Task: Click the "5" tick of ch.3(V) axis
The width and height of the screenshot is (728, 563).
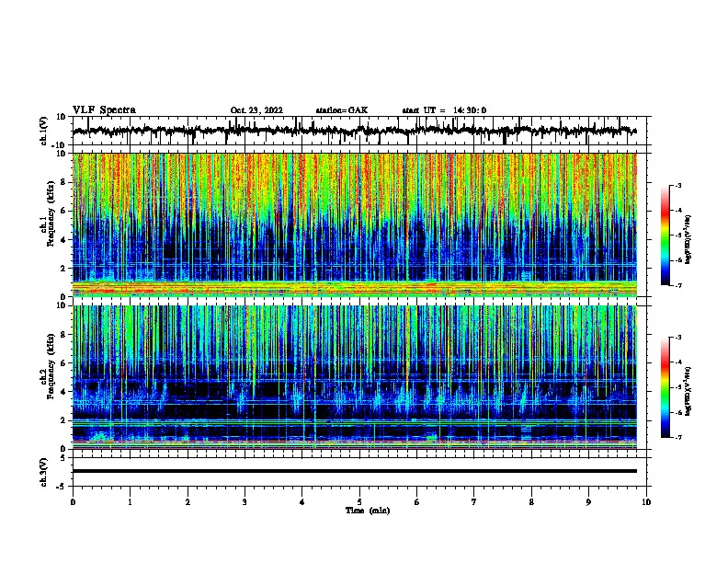Action: (63, 458)
